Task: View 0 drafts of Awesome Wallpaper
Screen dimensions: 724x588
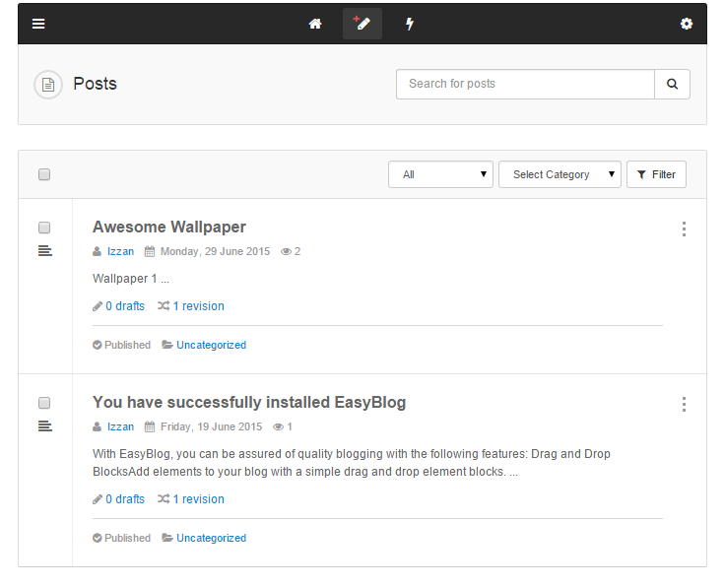Action: (125, 306)
